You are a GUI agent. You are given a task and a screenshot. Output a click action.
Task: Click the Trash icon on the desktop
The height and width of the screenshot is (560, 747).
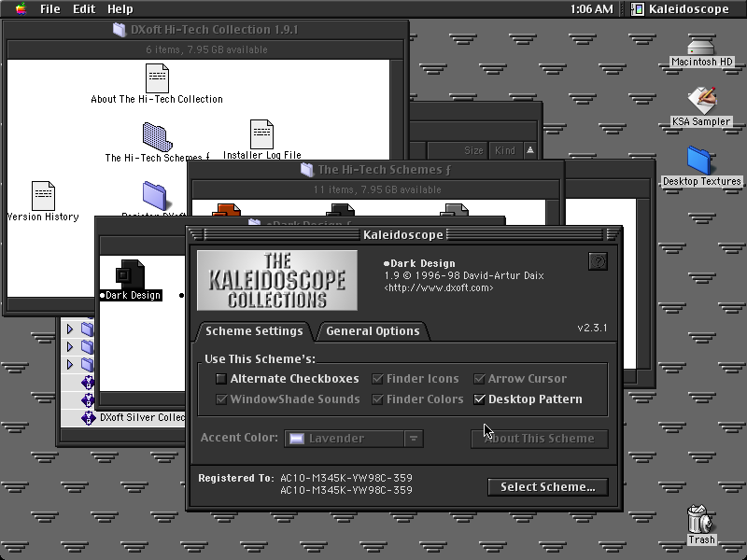699,520
